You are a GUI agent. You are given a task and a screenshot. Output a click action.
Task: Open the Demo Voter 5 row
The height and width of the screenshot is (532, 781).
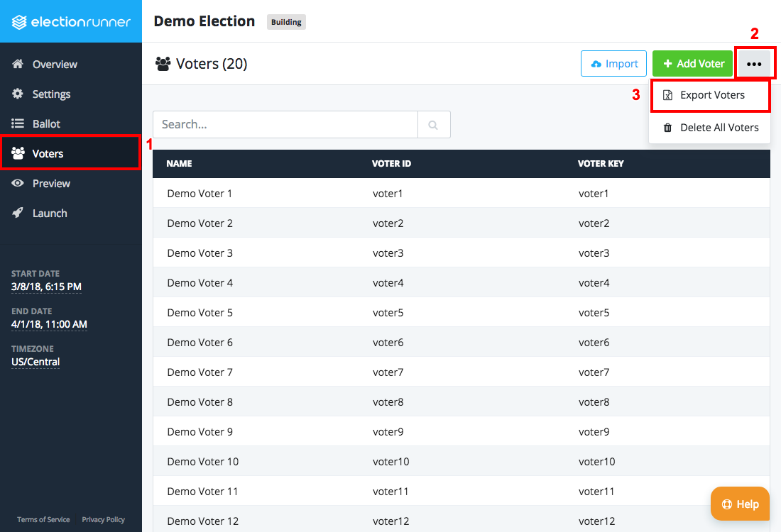click(x=200, y=313)
